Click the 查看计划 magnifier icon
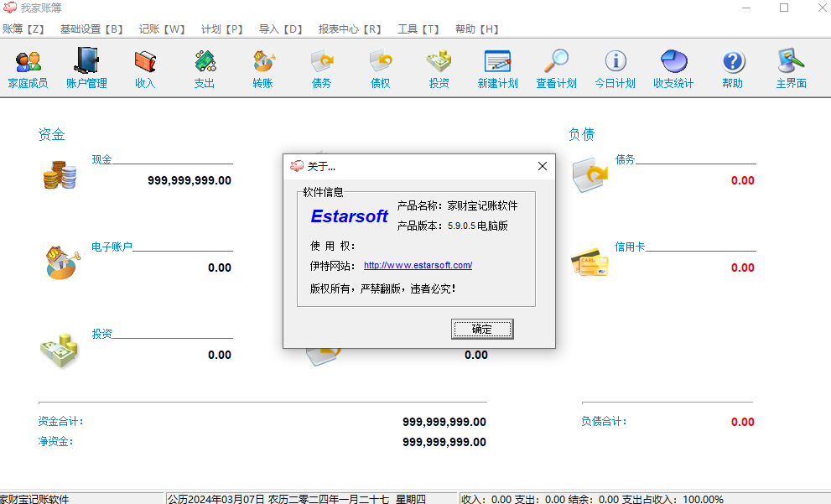Screen dimensions: 831x504 pos(556,68)
